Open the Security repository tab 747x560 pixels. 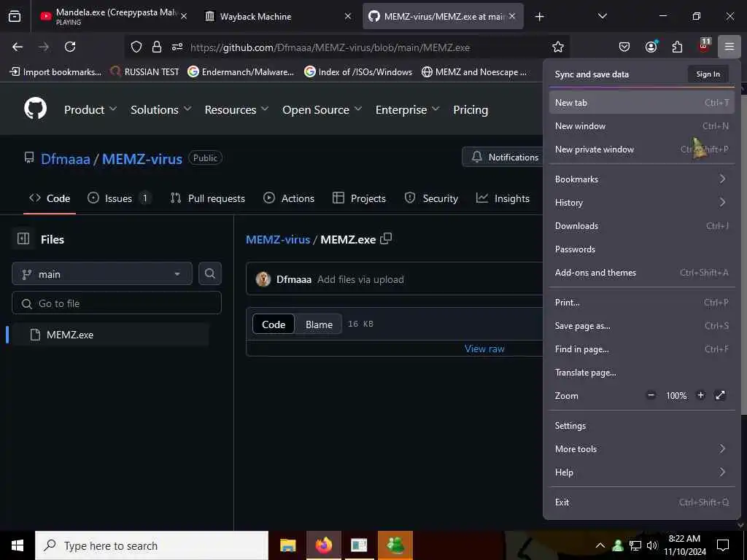click(x=431, y=198)
